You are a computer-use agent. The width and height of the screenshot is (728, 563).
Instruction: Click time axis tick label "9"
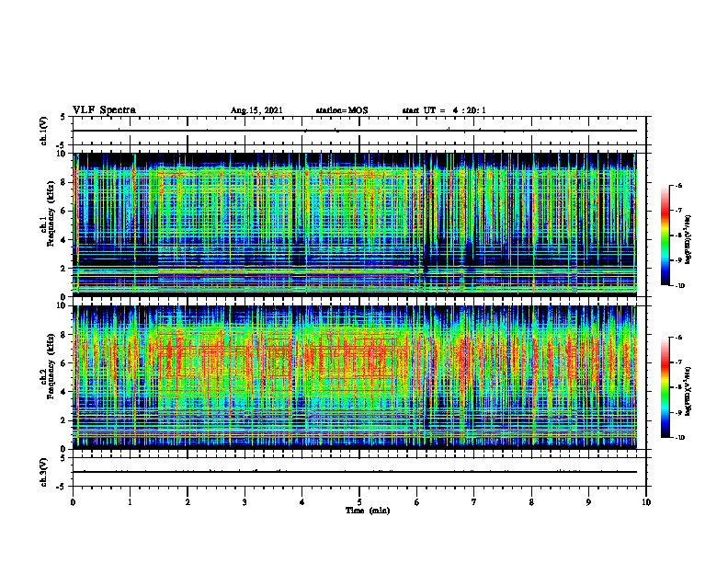tap(588, 502)
